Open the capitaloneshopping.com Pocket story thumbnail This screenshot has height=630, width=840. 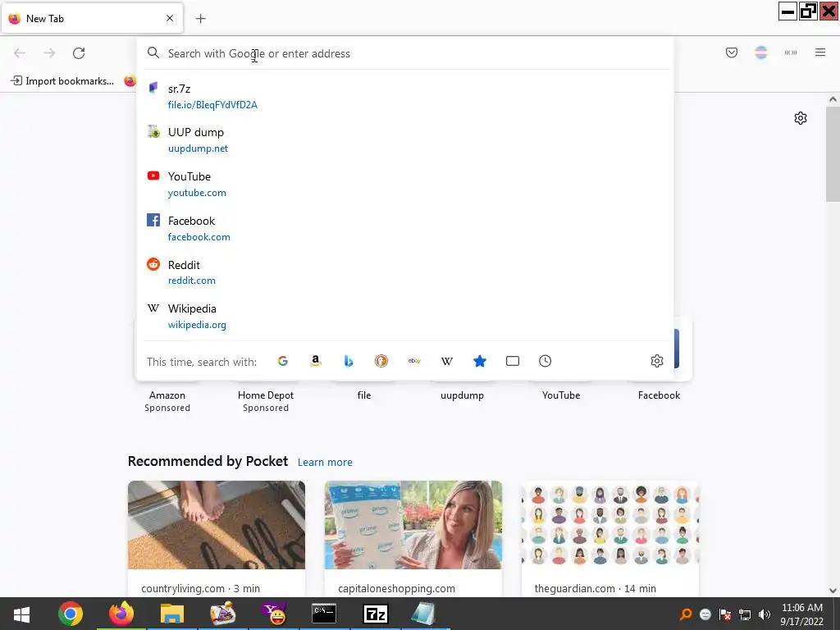pos(413,525)
